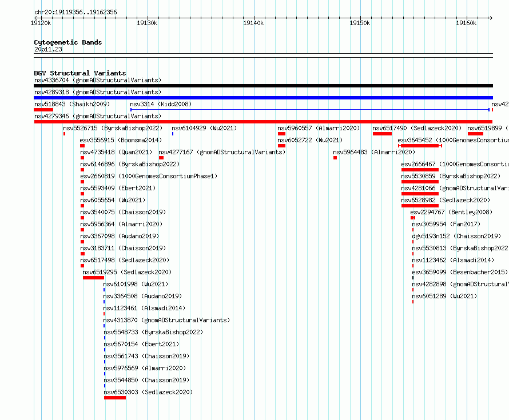
Task: Select nsv6146896 (ByrskaBishop2022) variant
Action: (x=130, y=164)
